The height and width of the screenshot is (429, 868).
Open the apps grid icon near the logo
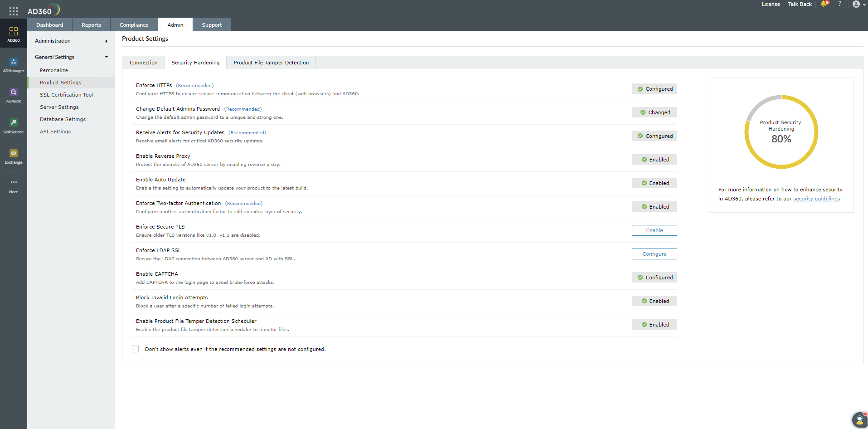click(x=13, y=11)
